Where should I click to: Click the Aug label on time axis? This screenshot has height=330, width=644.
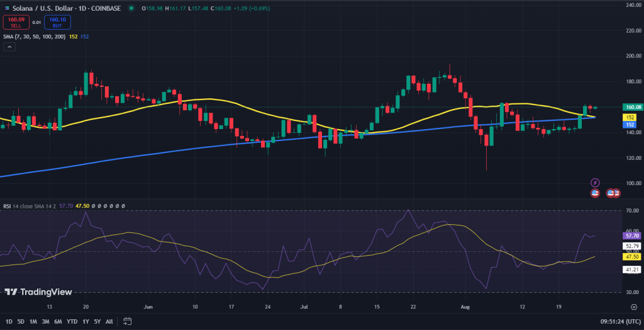[465, 307]
